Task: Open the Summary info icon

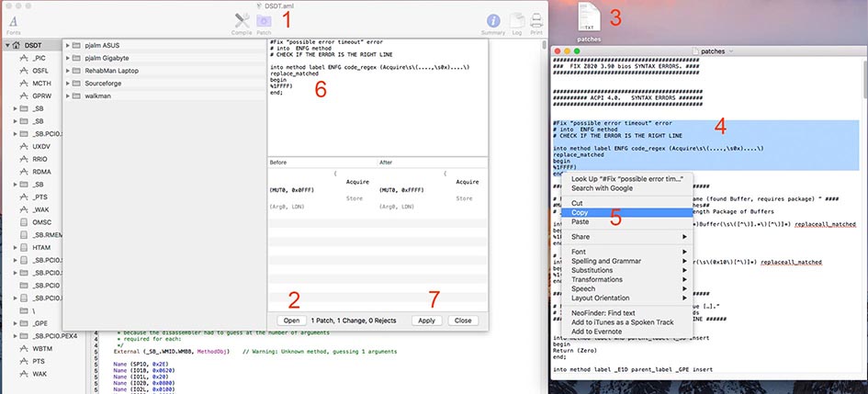Action: (492, 24)
